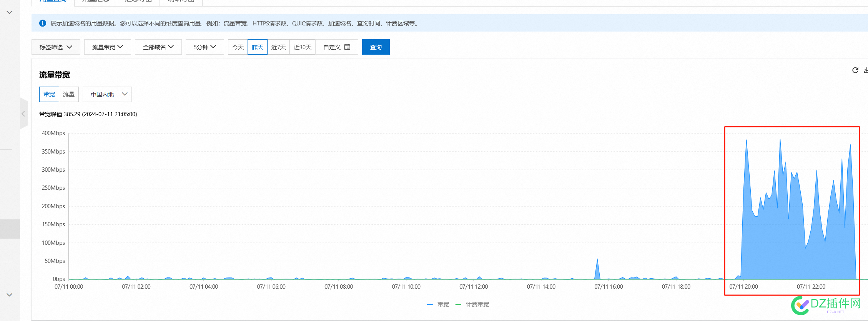Click the 200Mbps y-axis label

[53, 206]
